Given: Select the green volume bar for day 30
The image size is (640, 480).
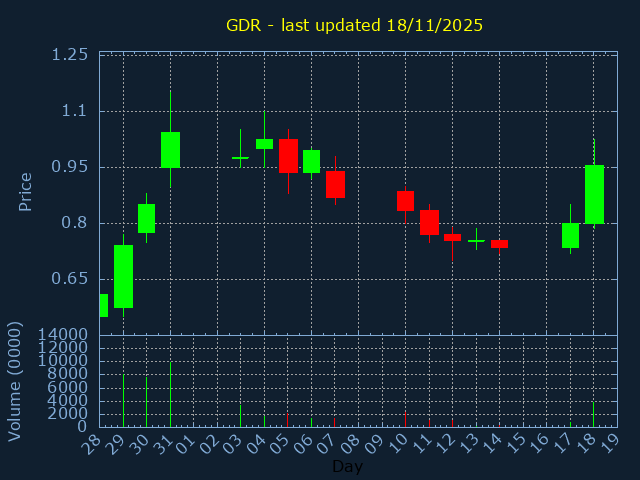Looking at the screenshot, I should 146,401.
